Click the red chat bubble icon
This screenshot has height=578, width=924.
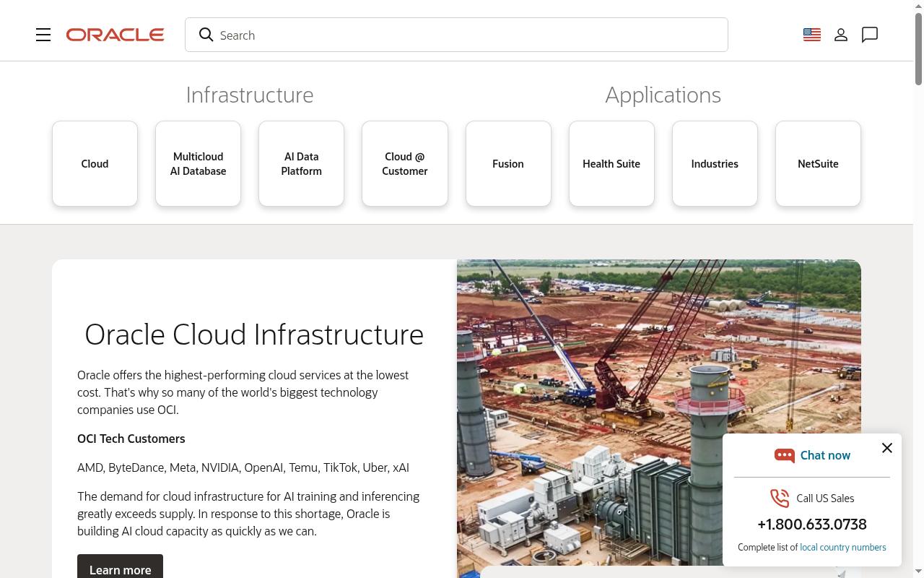click(785, 455)
